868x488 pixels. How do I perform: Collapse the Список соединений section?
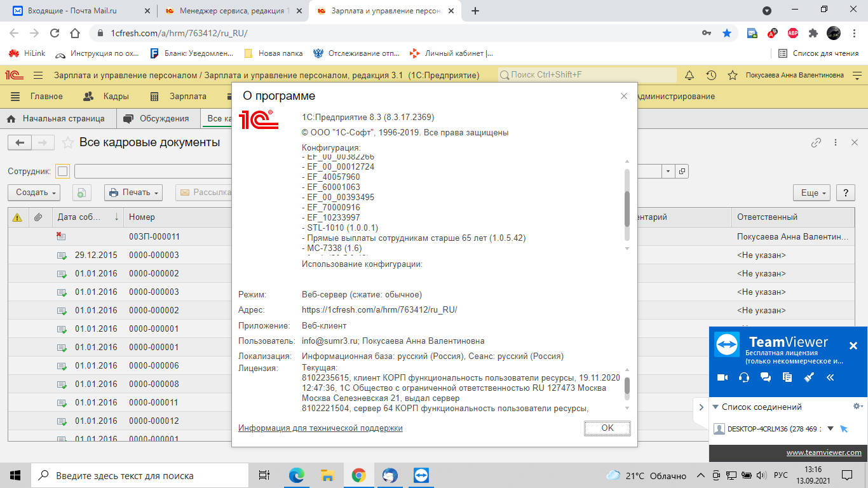(716, 407)
